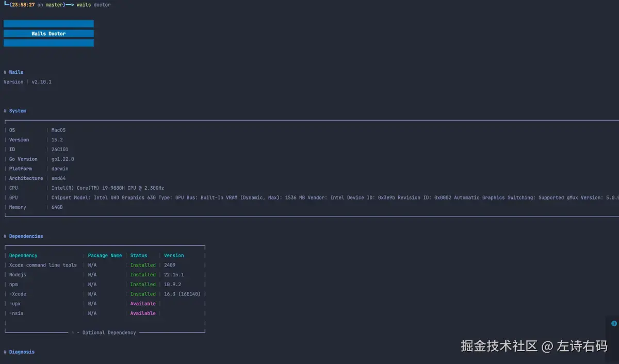
Task: Click the '# System' section heading
Action: pyautogui.click(x=15, y=111)
